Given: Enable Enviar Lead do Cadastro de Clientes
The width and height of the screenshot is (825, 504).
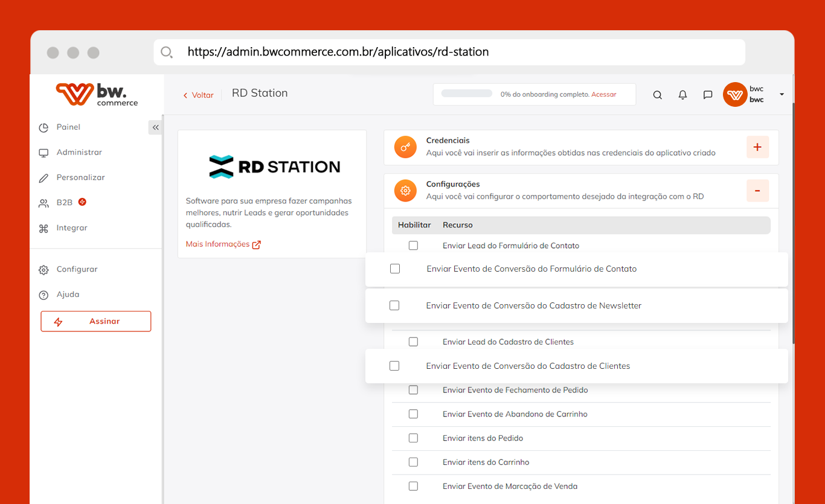Looking at the screenshot, I should [x=413, y=342].
